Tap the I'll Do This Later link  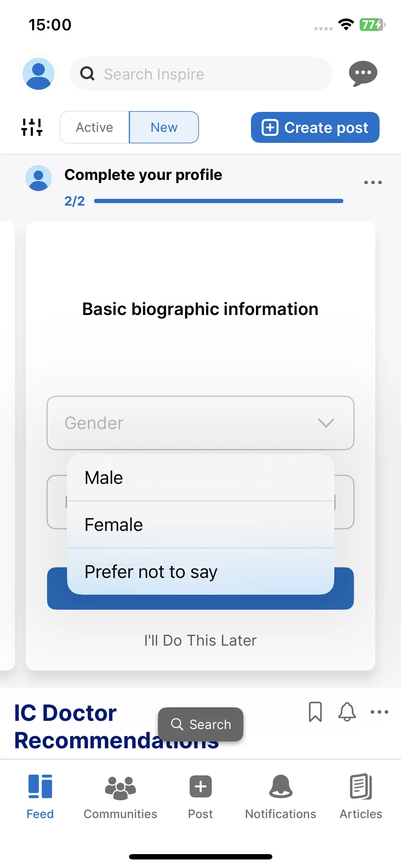(x=200, y=640)
